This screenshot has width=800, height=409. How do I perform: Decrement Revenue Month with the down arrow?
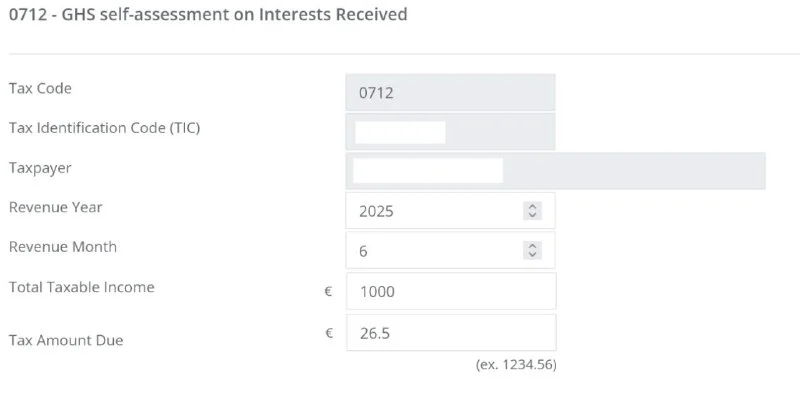point(532,255)
